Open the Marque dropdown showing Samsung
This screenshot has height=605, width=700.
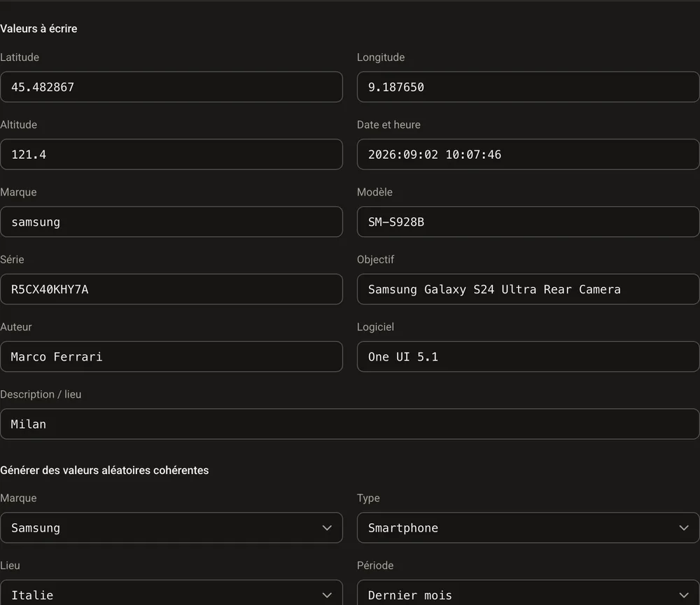(x=171, y=528)
